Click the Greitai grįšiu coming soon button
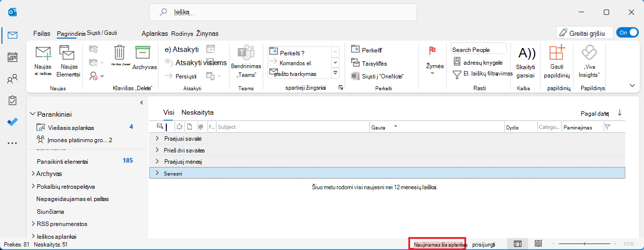Viewport: 644px width, 250px height. coord(585,33)
